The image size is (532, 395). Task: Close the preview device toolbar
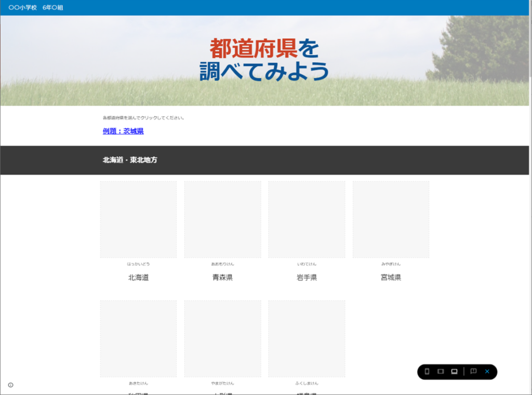(487, 372)
